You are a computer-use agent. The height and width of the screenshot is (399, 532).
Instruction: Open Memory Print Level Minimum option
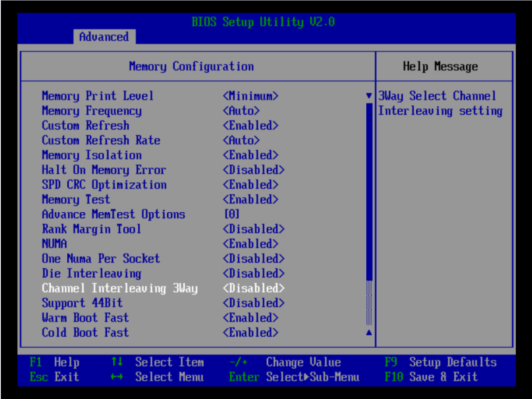tap(250, 96)
